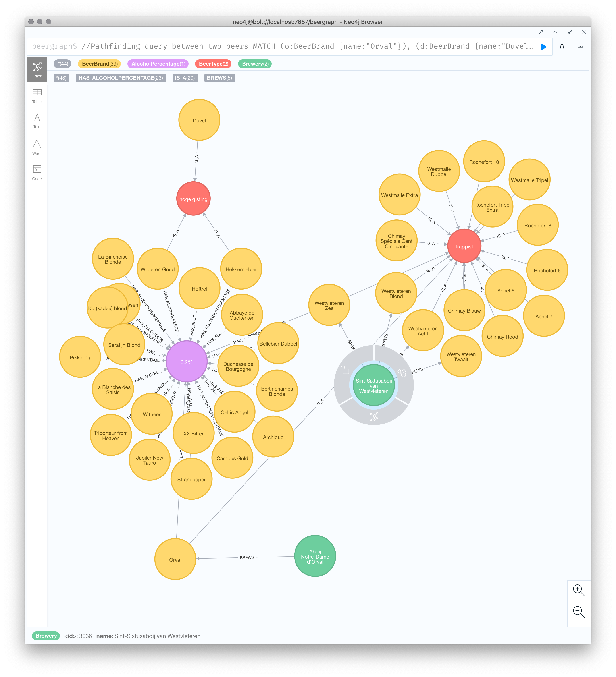Image resolution: width=616 pixels, height=677 pixels.
Task: Select the BREWS(5) relationship pill
Action: 219,78
